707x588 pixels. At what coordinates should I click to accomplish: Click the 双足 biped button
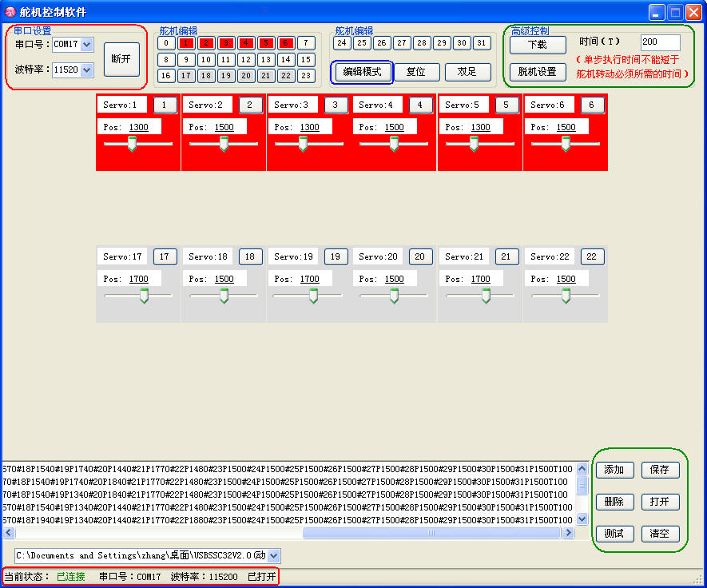pos(467,72)
